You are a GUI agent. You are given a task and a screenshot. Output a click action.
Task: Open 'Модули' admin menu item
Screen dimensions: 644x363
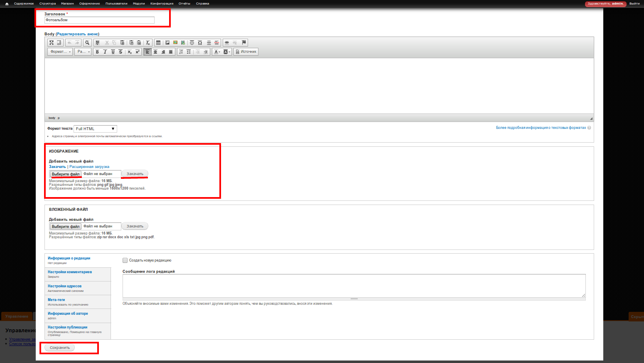(139, 4)
